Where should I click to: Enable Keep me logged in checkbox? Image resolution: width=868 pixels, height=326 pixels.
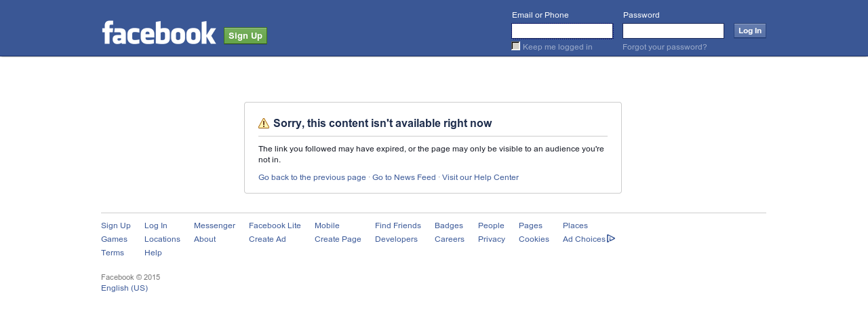tap(516, 46)
